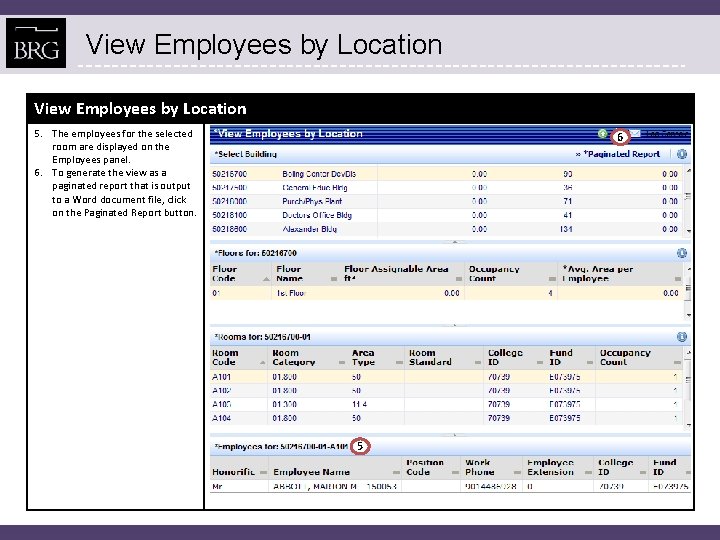Viewport: 720px width, 540px height.
Task: Select room A101 row
Action: 447,377
